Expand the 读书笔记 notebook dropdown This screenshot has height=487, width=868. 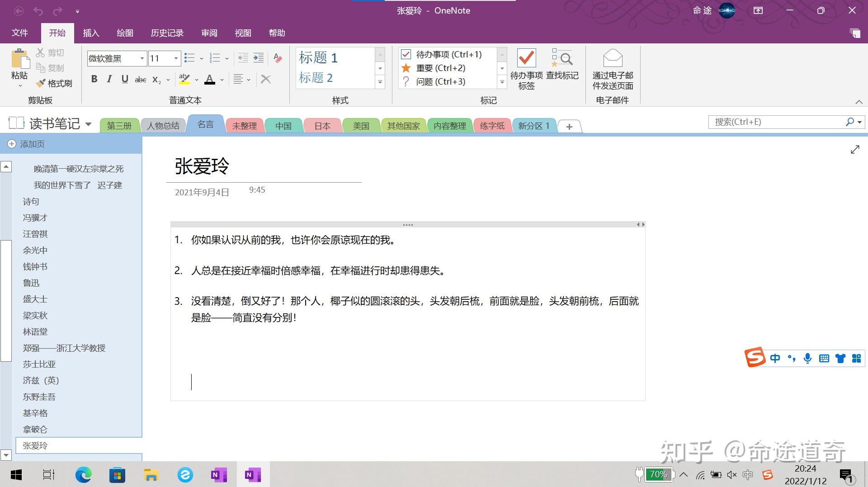[88, 124]
